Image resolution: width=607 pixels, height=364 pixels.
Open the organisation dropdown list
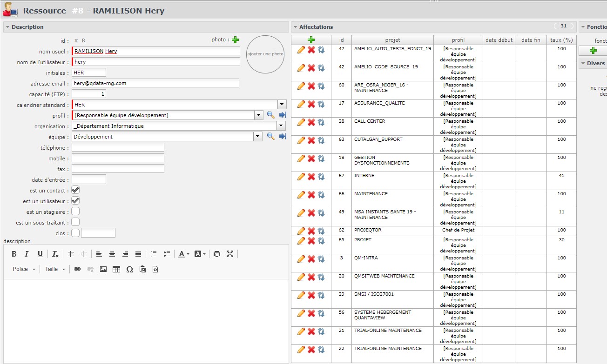[281, 126]
